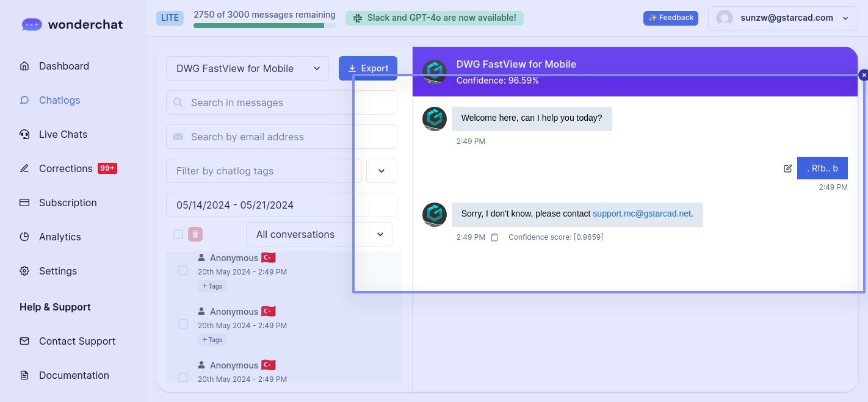Click the DWG FastView bot avatar in chat header

(435, 71)
